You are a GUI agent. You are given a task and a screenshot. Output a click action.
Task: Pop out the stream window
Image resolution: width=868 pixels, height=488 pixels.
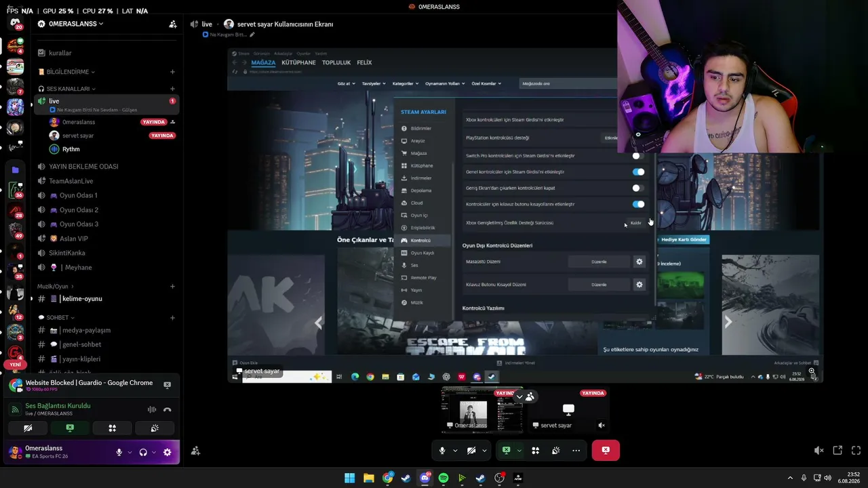tap(837, 450)
